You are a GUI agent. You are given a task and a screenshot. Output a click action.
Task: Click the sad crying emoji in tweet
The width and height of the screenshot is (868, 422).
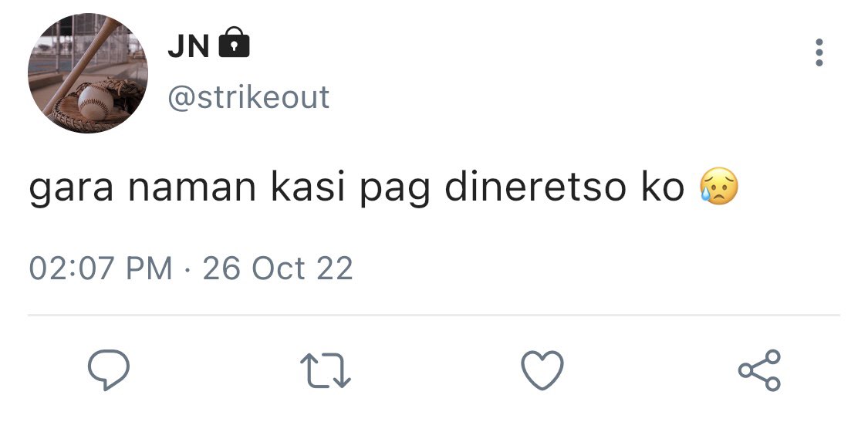tap(719, 186)
